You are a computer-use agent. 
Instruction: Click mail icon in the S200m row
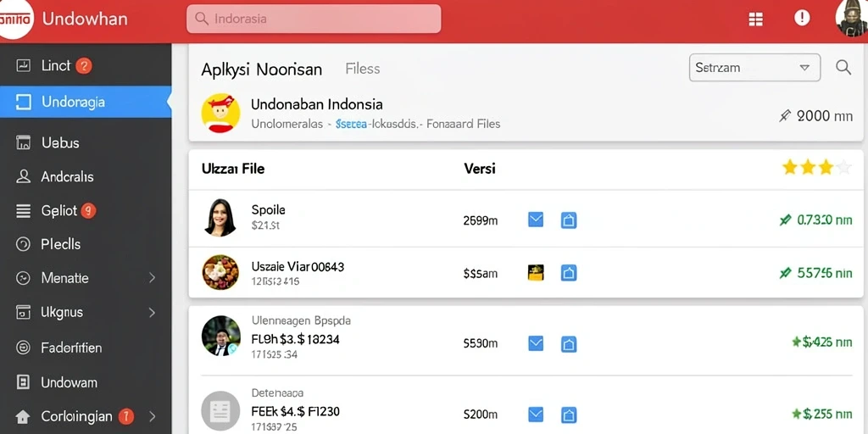click(x=536, y=414)
